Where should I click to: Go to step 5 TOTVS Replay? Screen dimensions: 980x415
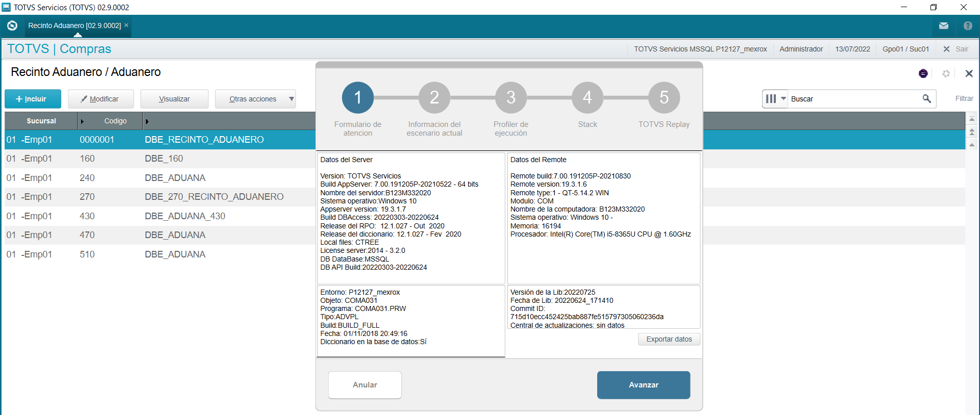point(664,97)
